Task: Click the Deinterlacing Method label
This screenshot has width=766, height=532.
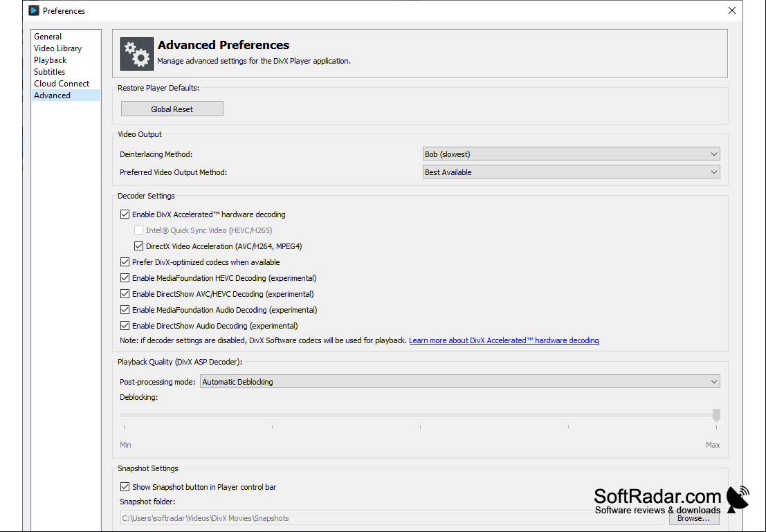Action: click(156, 154)
